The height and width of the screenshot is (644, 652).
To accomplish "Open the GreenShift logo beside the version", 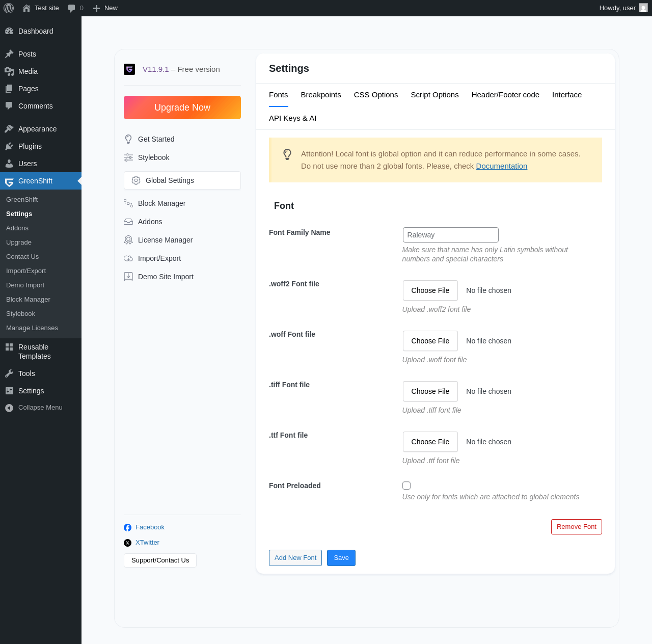I will (x=129, y=69).
